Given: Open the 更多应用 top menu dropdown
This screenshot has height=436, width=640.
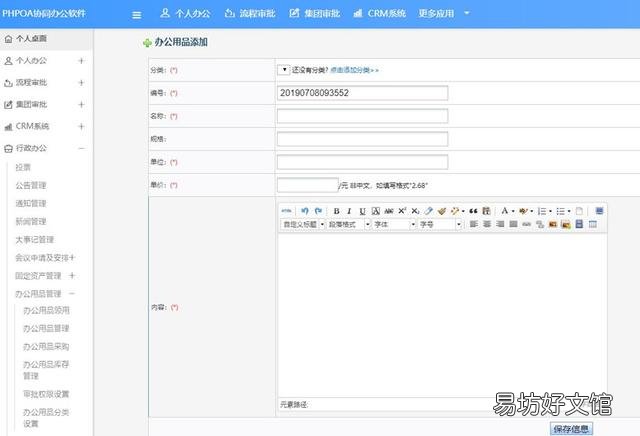Looking at the screenshot, I should tap(444, 13).
